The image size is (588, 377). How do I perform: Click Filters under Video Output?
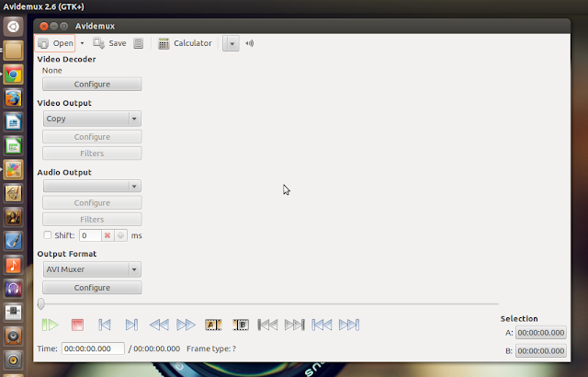tap(92, 153)
